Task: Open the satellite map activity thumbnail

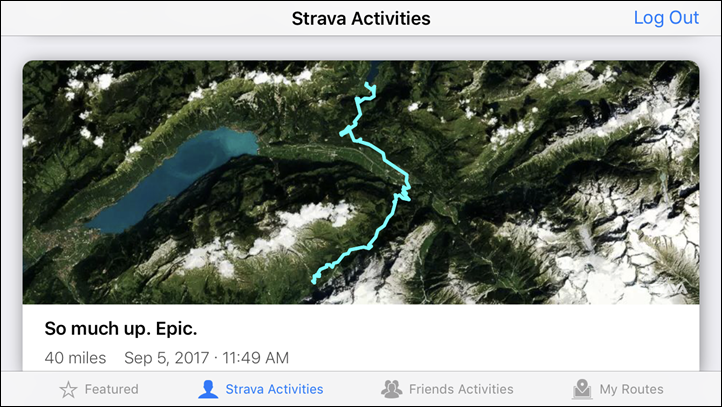Action: [361, 182]
